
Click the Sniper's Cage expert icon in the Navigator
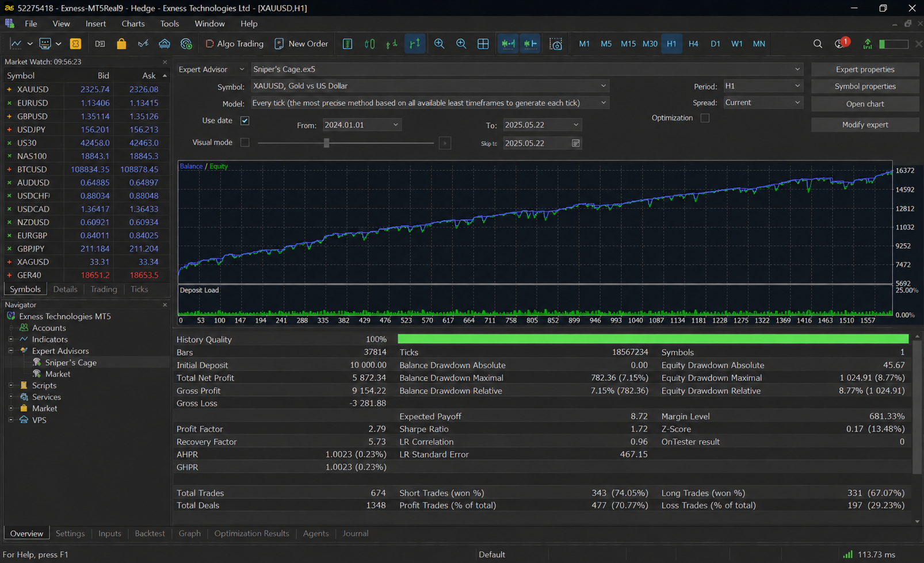(37, 362)
